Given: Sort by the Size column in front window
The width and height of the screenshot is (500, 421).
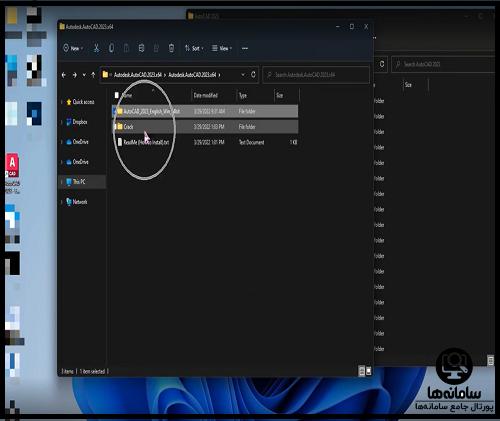Looking at the screenshot, I should click(279, 95).
